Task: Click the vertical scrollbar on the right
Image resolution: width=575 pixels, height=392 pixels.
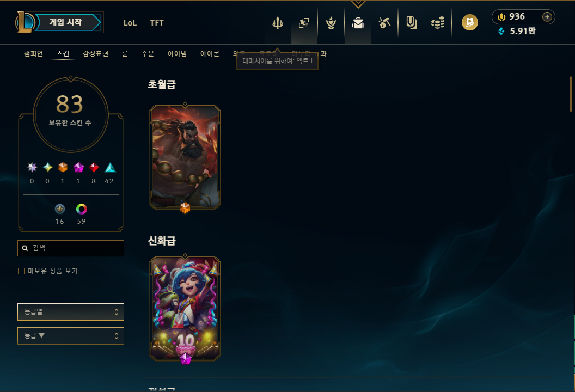Action: point(571,94)
